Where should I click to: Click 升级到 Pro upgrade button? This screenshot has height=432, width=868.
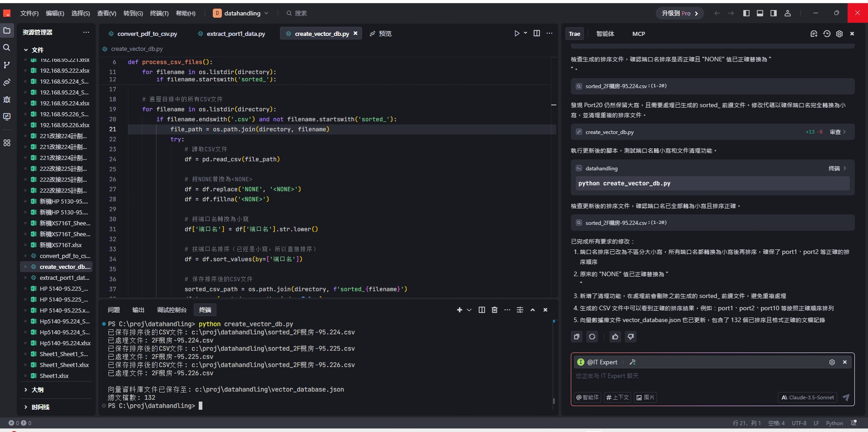[680, 13]
